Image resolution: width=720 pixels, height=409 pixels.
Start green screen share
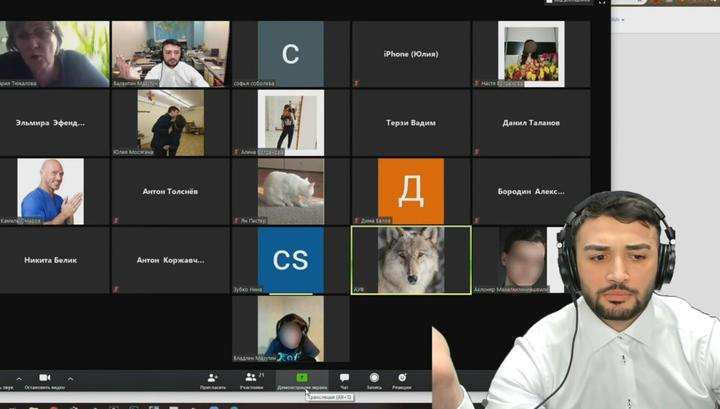coord(302,378)
